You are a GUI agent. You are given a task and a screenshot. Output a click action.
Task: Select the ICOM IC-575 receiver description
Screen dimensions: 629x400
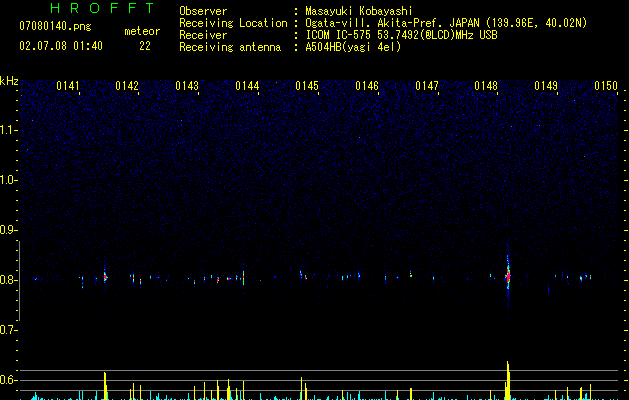point(401,35)
